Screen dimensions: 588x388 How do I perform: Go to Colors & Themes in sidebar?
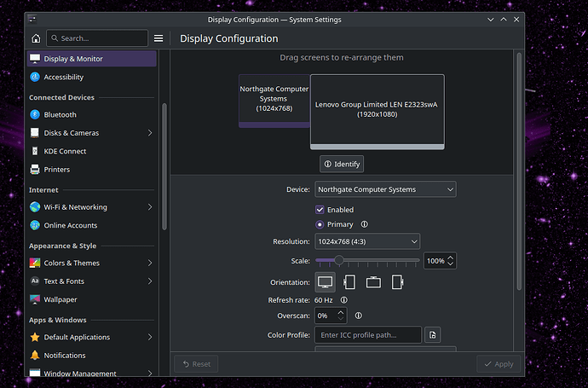tap(72, 263)
